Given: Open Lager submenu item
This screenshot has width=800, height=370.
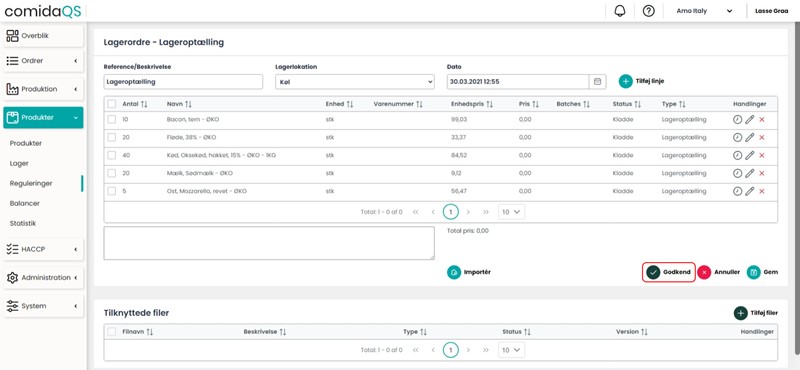Looking at the screenshot, I should click(19, 164).
